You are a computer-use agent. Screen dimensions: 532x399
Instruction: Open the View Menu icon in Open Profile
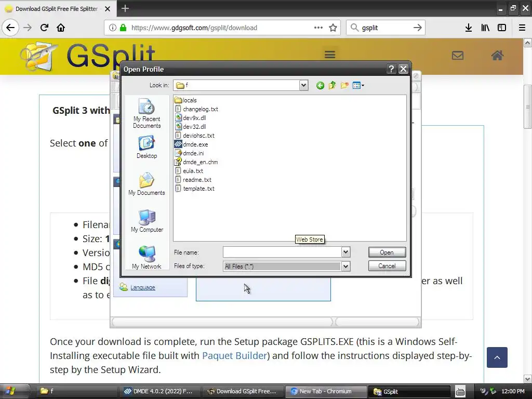[x=358, y=86]
